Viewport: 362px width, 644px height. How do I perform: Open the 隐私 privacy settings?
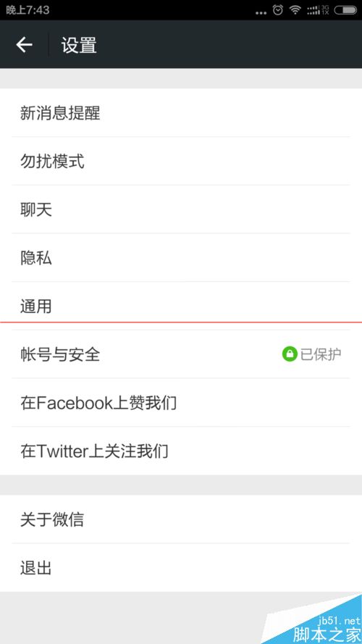(181, 257)
